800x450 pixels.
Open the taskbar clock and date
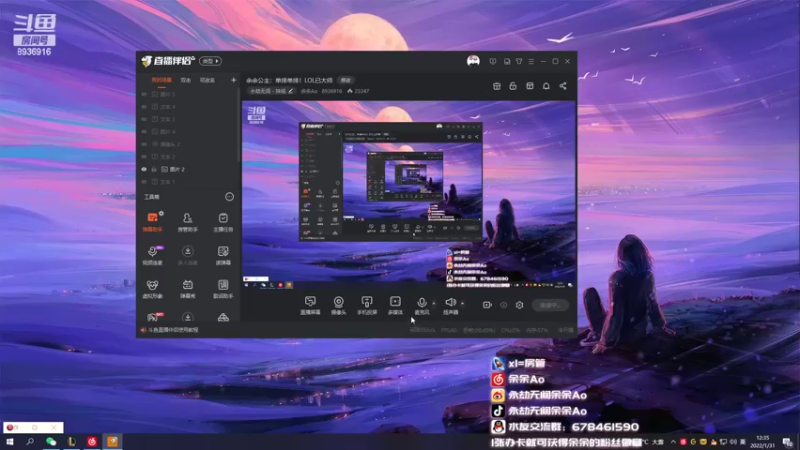point(763,442)
